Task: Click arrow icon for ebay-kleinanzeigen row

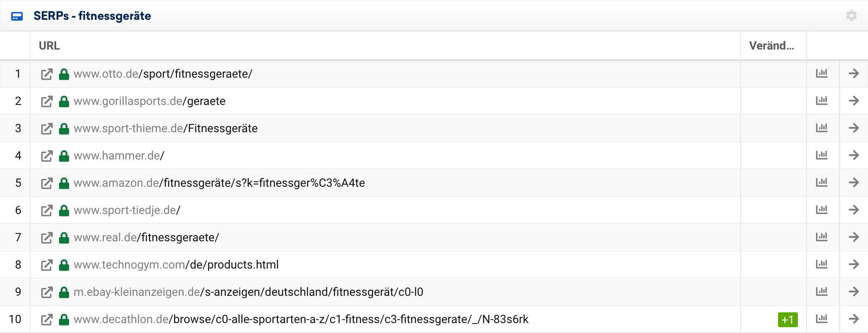Action: [x=854, y=292]
